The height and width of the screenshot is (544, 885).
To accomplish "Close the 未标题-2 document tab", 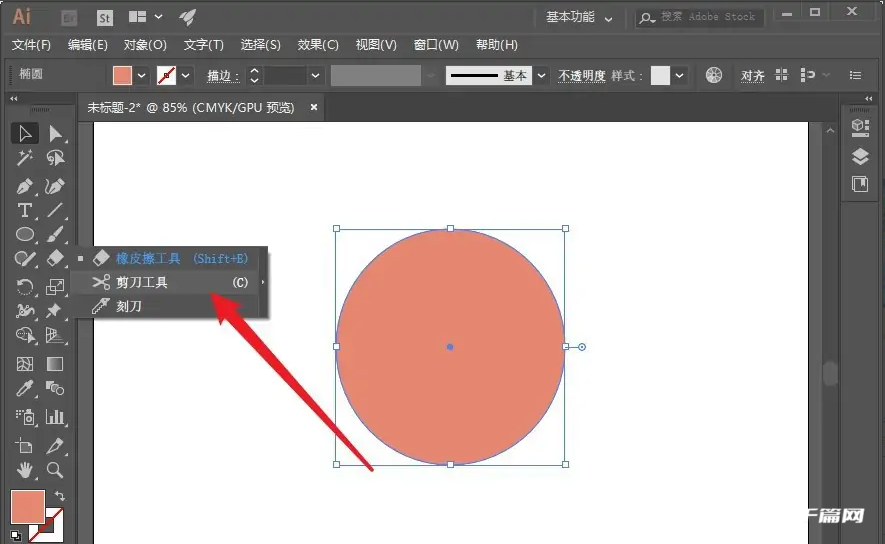I will 314,107.
